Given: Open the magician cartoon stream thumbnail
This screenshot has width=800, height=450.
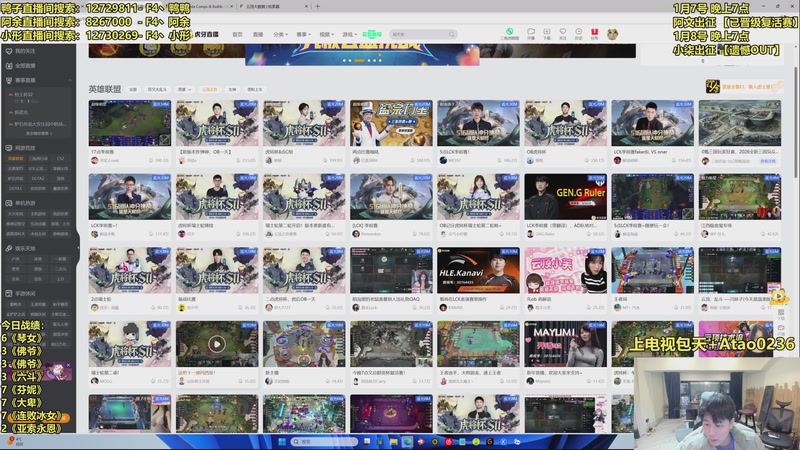Looking at the screenshot, I should point(391,123).
